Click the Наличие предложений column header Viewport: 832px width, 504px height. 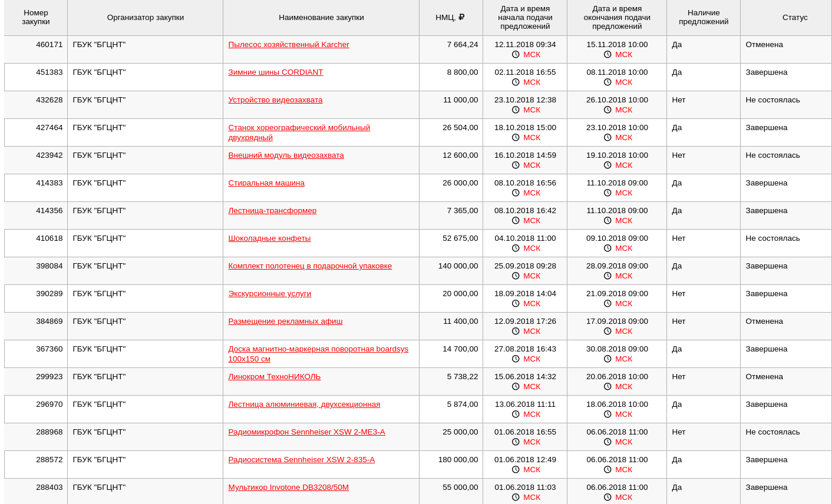tap(704, 18)
